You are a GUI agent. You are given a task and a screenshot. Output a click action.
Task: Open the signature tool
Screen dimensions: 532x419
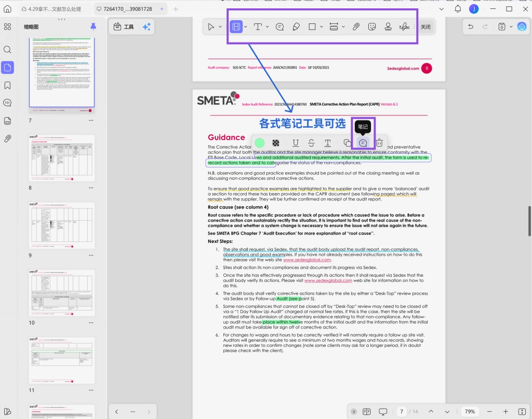[x=404, y=26]
